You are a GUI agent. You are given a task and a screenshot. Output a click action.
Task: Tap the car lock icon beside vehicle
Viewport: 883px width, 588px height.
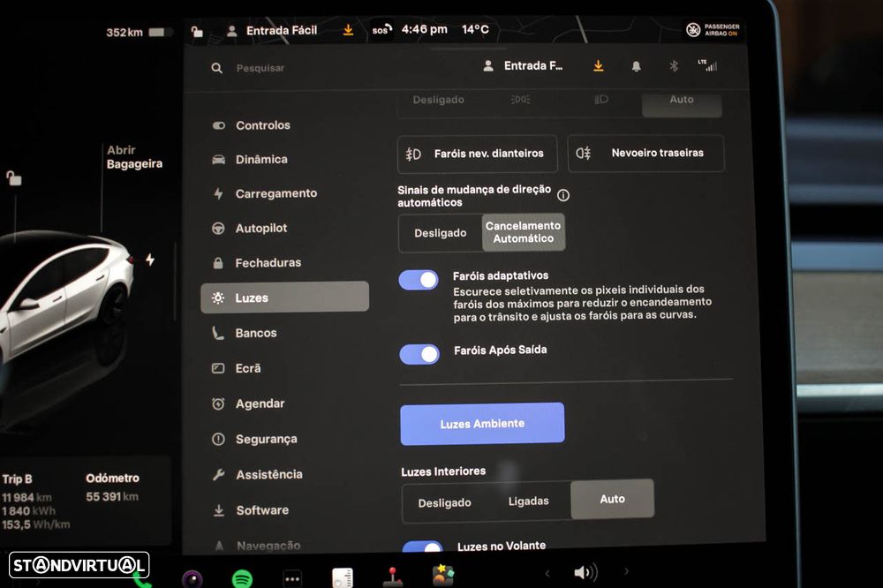14,178
